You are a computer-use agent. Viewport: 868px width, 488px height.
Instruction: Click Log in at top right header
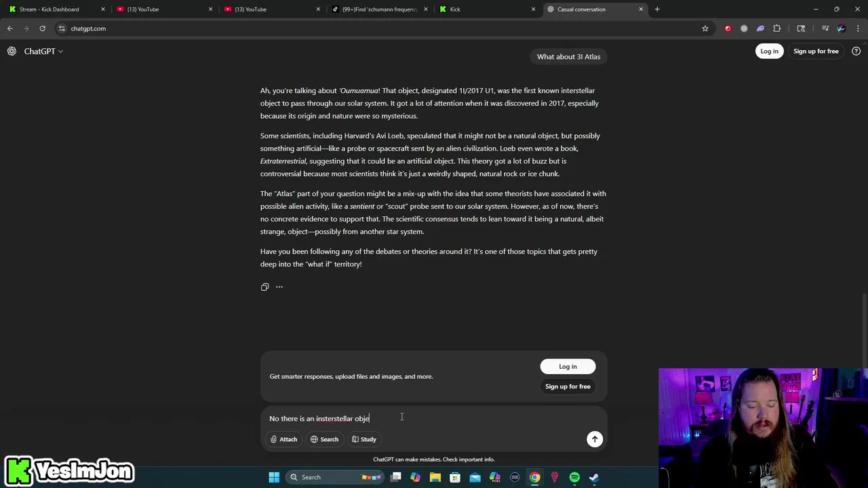pyautogui.click(x=769, y=51)
